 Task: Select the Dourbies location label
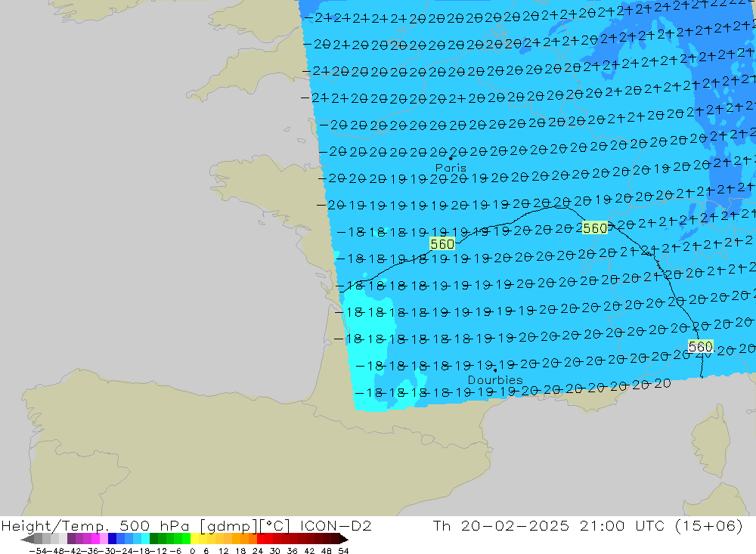(x=494, y=380)
